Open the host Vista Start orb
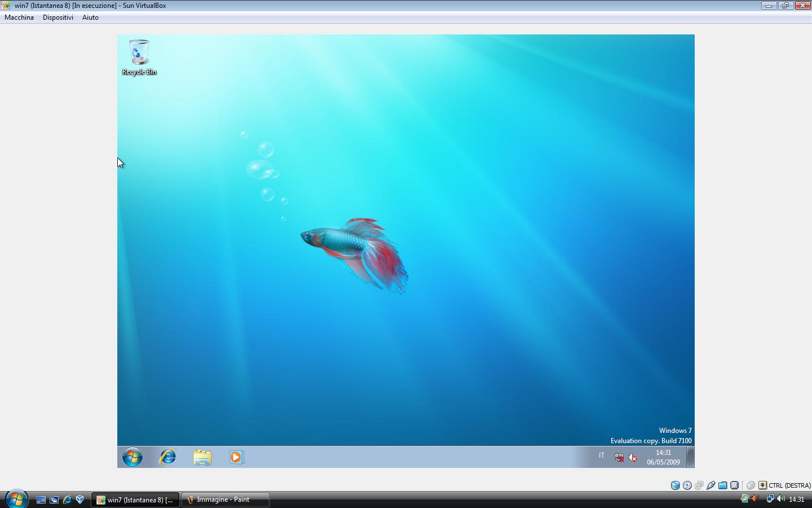This screenshot has height=508, width=812. pyautogui.click(x=16, y=499)
